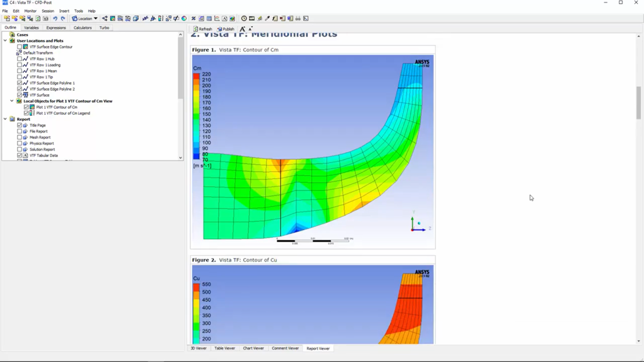This screenshot has height=362, width=644.
Task: Open the Chart Viewer tab
Action: click(253, 348)
